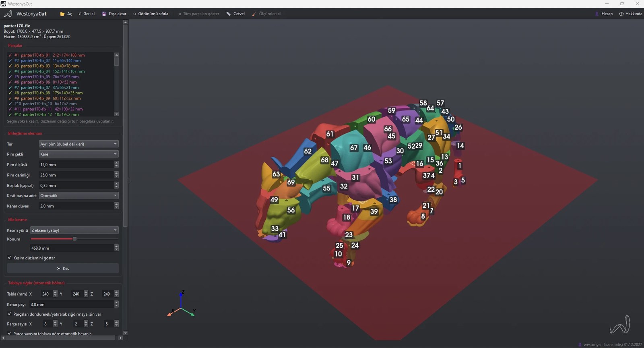
Task: Click the Kes cut button
Action: (x=63, y=268)
